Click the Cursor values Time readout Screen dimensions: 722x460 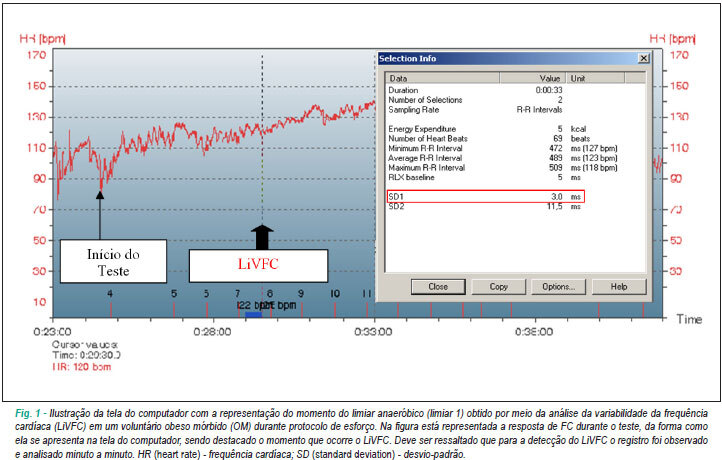86,355
